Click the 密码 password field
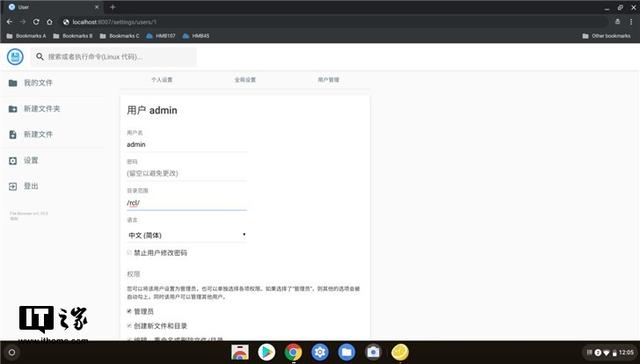 point(187,173)
